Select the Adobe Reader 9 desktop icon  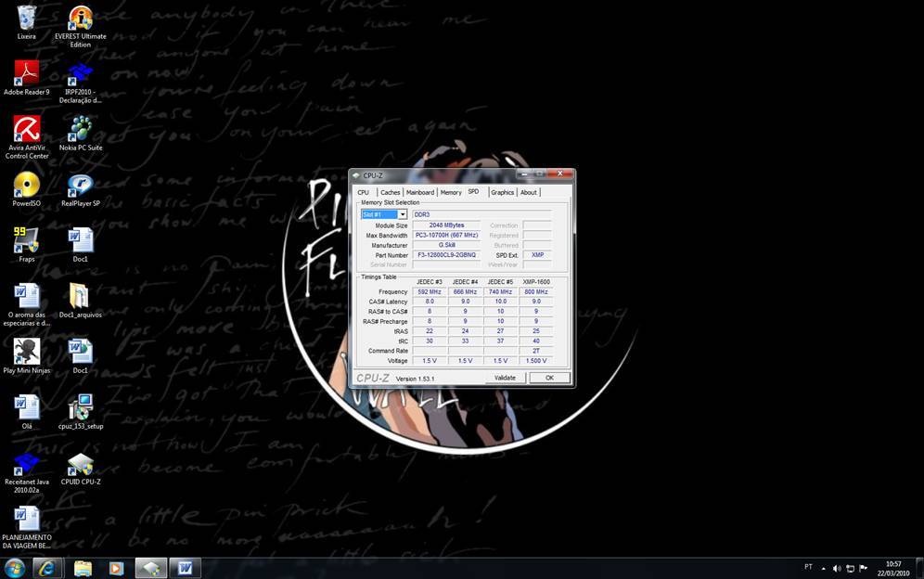pos(27,78)
